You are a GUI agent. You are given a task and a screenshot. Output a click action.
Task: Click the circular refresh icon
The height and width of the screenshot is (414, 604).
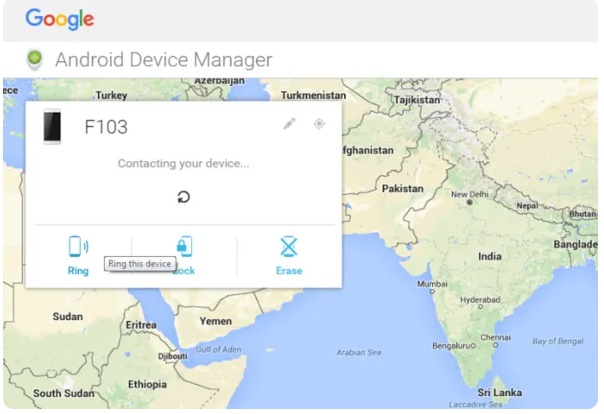pos(184,197)
